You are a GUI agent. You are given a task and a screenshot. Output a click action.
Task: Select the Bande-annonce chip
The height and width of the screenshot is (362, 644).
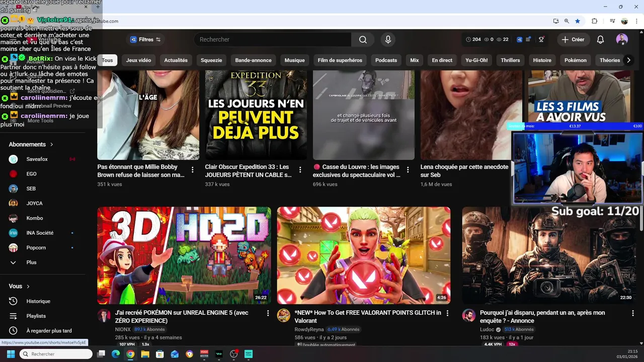[253, 60]
